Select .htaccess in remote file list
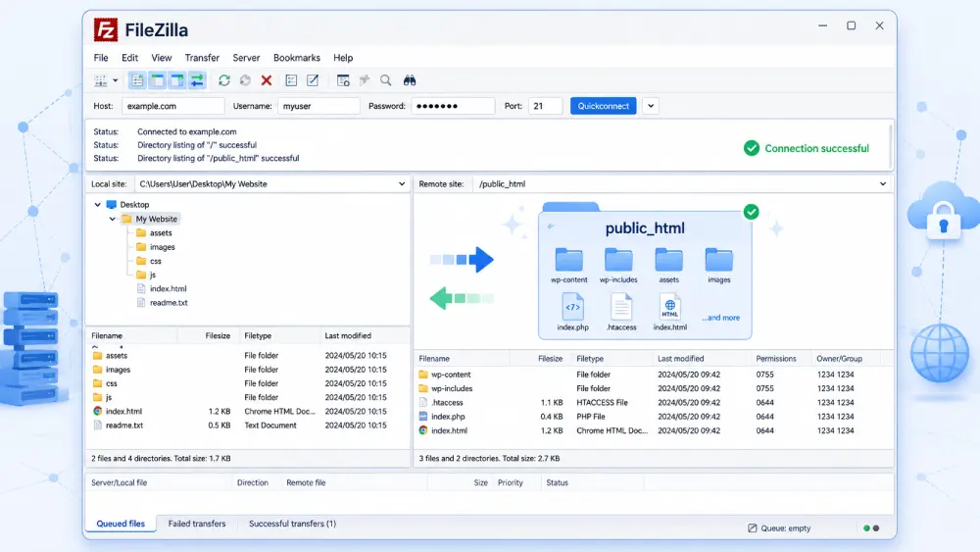980x552 pixels. (x=448, y=403)
